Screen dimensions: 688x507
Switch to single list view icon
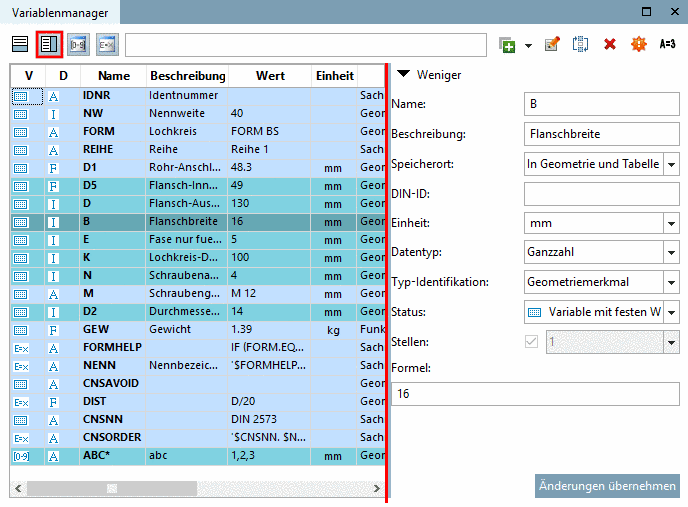click(20, 44)
